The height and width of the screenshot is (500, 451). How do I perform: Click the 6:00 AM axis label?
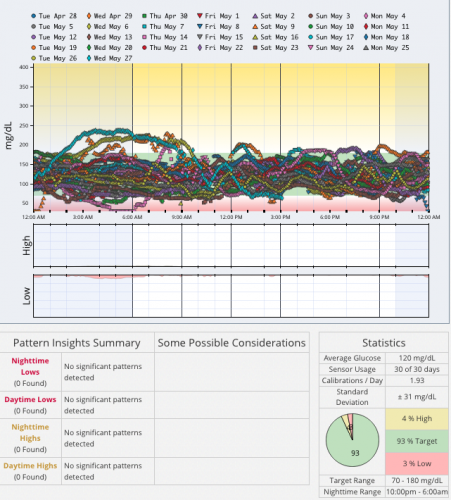coord(132,217)
